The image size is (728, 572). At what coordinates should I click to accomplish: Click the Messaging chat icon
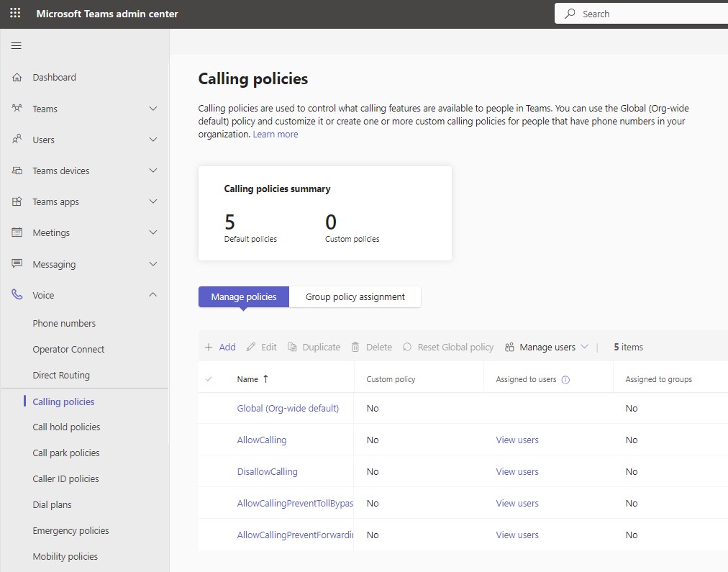point(17,264)
